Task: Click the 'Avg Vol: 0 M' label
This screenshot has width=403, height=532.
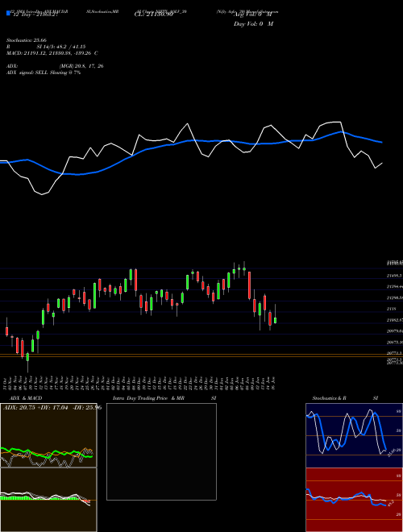Action: click(x=253, y=15)
